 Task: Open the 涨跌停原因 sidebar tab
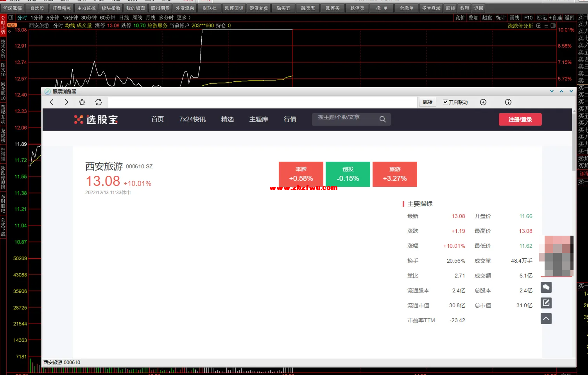3,178
